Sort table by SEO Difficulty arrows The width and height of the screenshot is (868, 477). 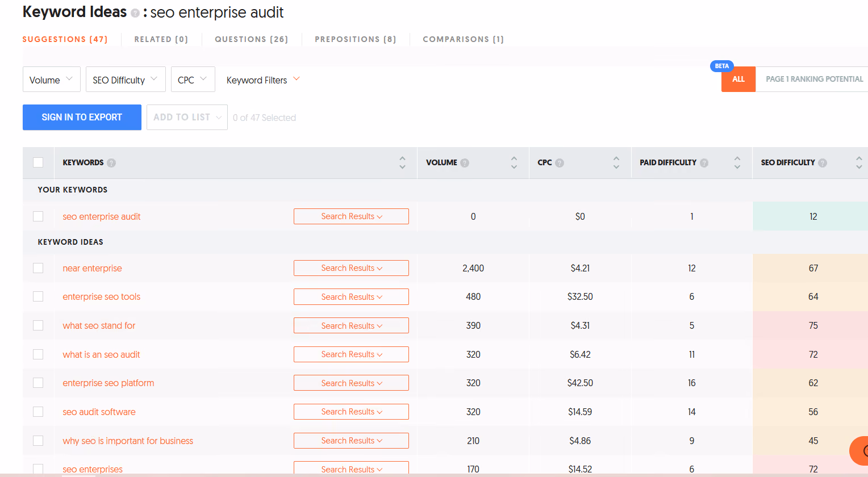coord(859,163)
